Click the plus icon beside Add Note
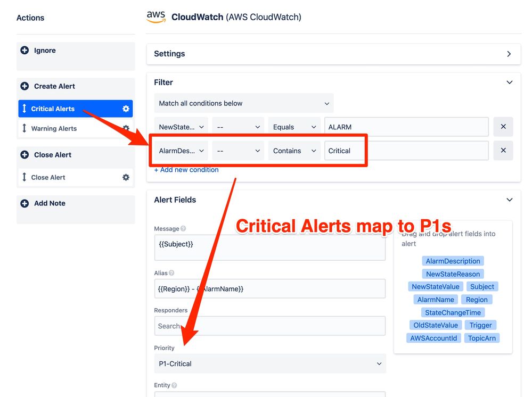The image size is (532, 397). click(24, 203)
